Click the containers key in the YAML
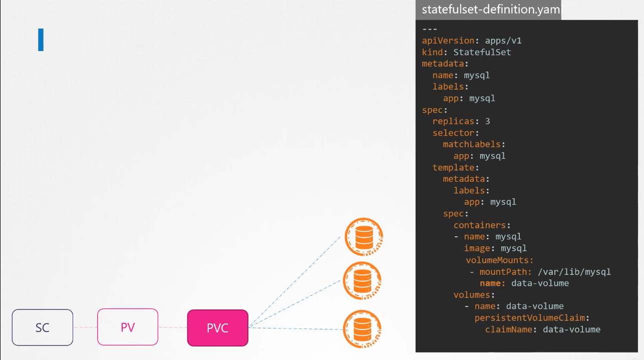Screen dimensions: 644x360 pos(481,225)
